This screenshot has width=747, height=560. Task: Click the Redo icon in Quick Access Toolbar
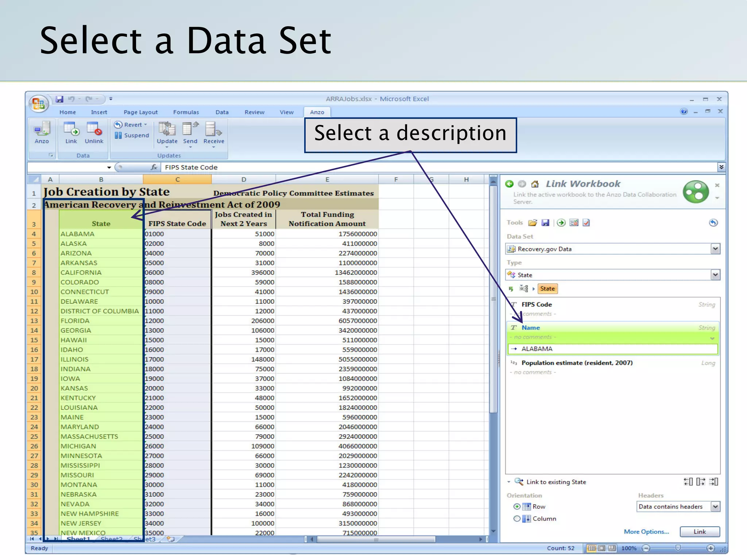pyautogui.click(x=89, y=99)
